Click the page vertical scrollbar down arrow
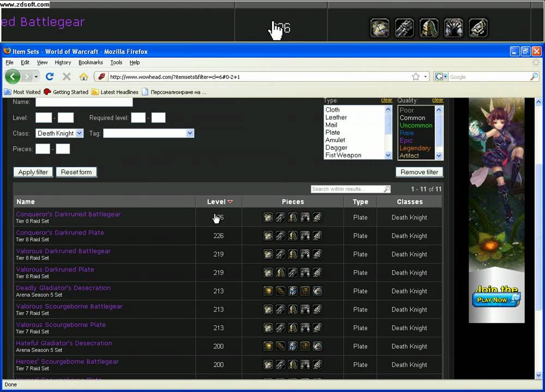The image size is (545, 392). coord(538,375)
